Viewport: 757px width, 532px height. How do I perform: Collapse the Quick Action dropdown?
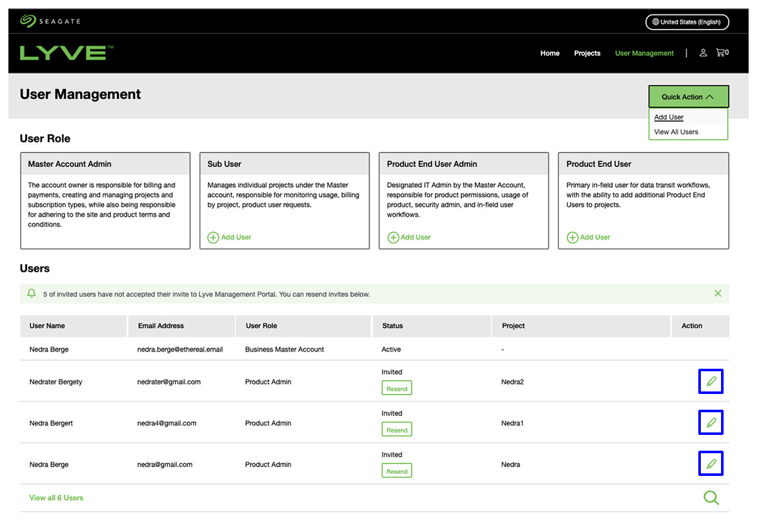click(x=688, y=97)
